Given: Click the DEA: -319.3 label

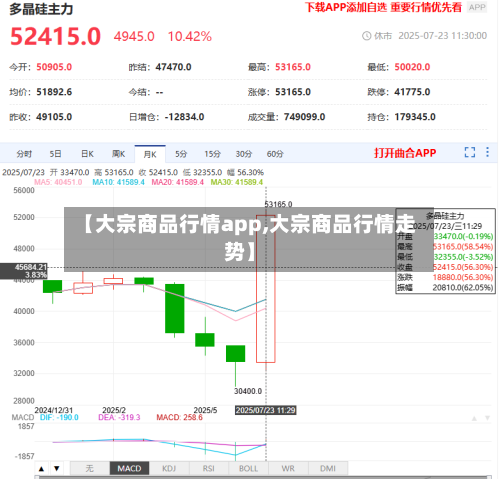Looking at the screenshot, I should pos(119,417).
